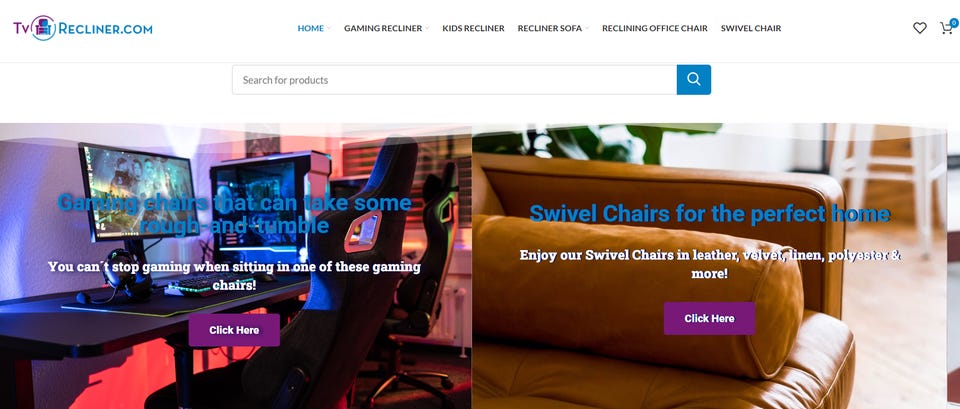Open the Gaming Recliner menu item
The width and height of the screenshot is (960, 409).
click(383, 28)
